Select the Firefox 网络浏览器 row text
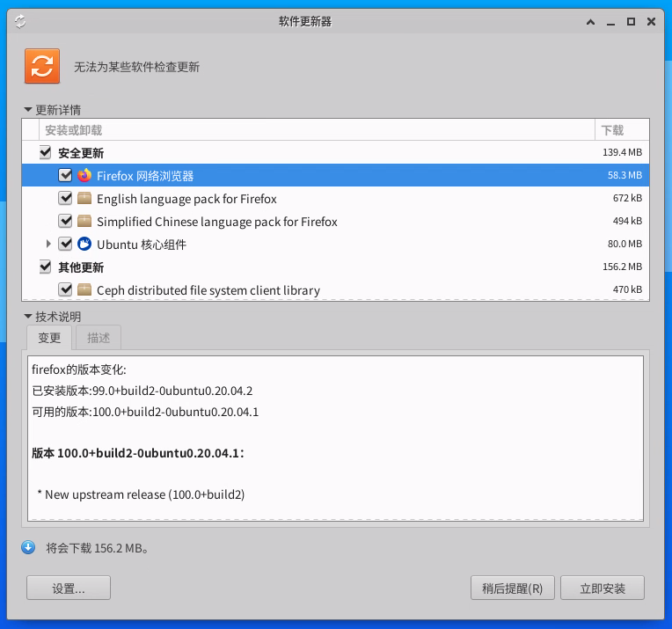 [145, 176]
